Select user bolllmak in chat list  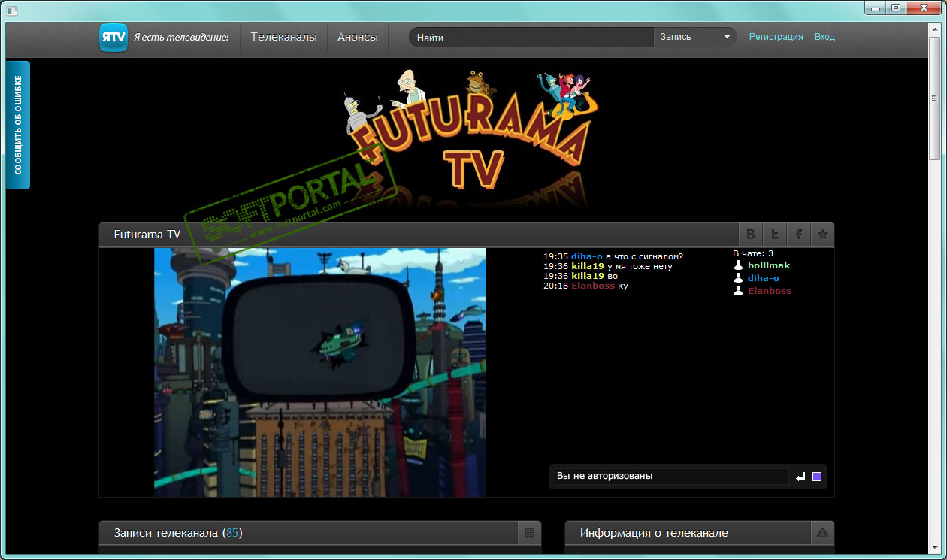pos(769,265)
